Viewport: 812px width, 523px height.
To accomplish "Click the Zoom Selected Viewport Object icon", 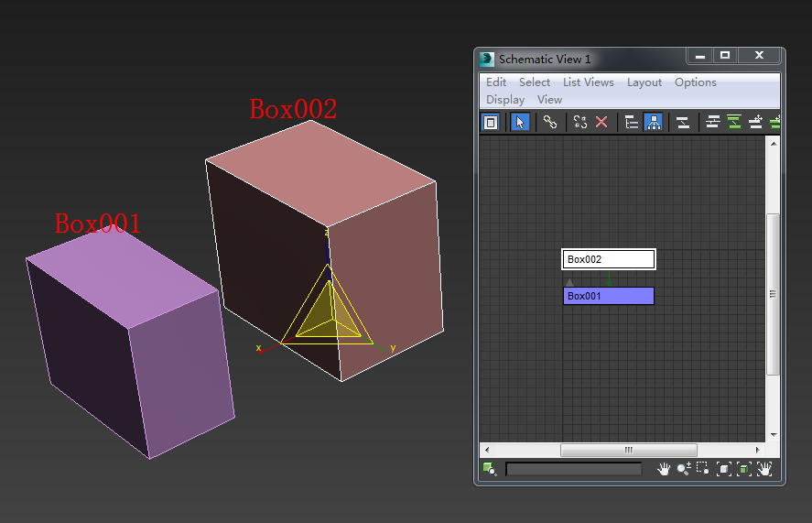I will pos(490,469).
